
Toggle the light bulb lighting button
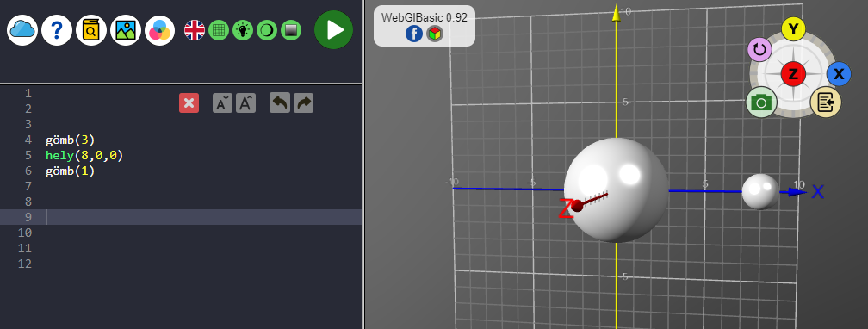click(243, 30)
